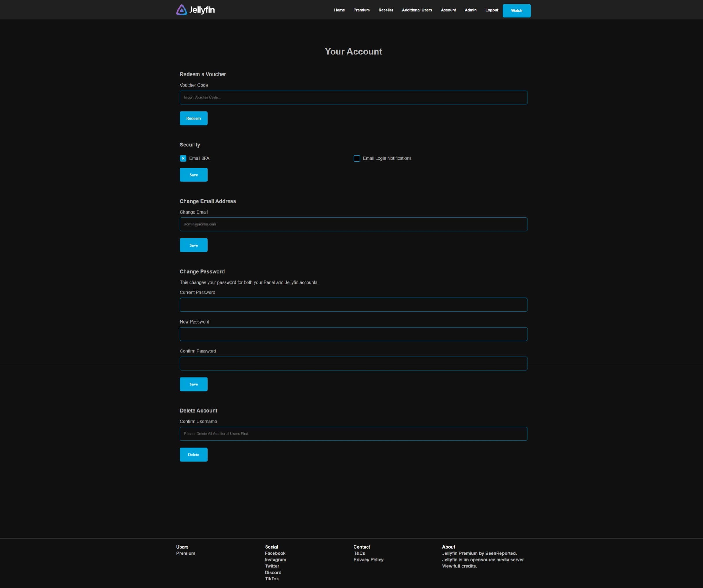
Task: Select the Current Password field
Action: tap(353, 304)
